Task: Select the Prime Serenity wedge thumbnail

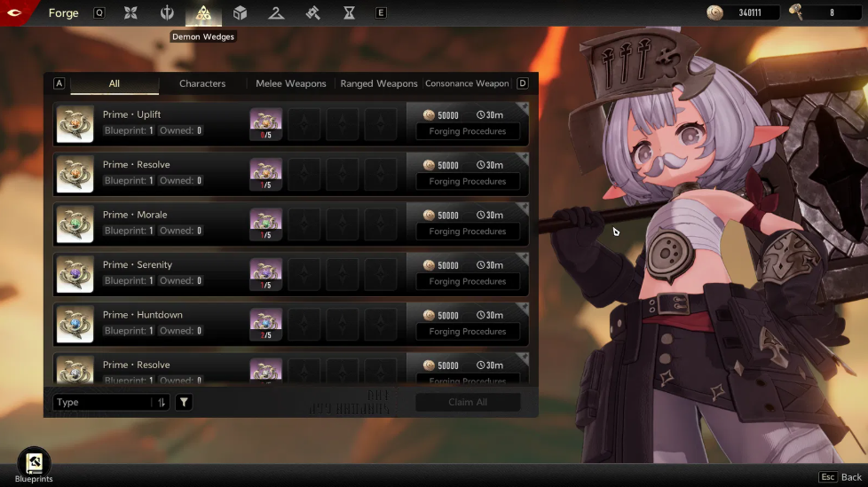Action: (x=75, y=274)
